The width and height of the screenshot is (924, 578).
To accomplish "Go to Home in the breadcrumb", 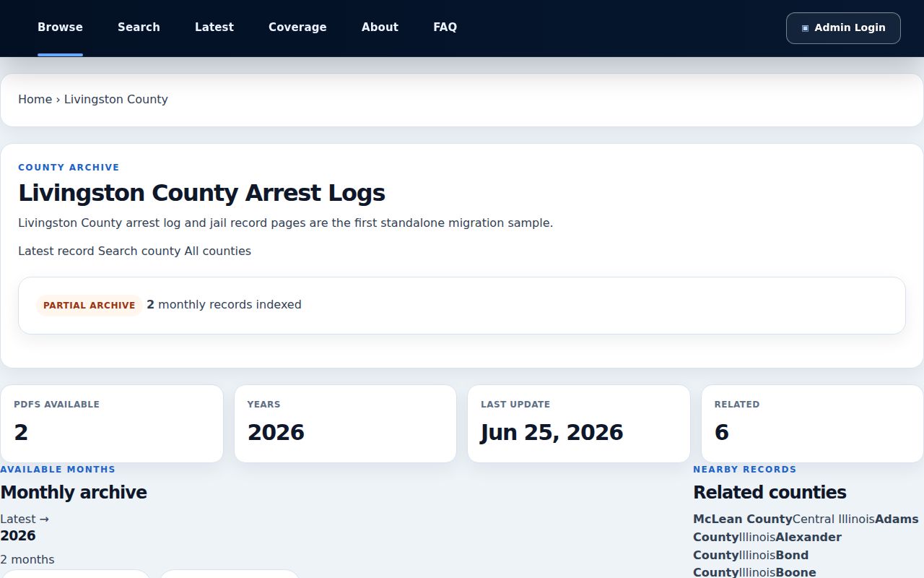I will coord(35,100).
